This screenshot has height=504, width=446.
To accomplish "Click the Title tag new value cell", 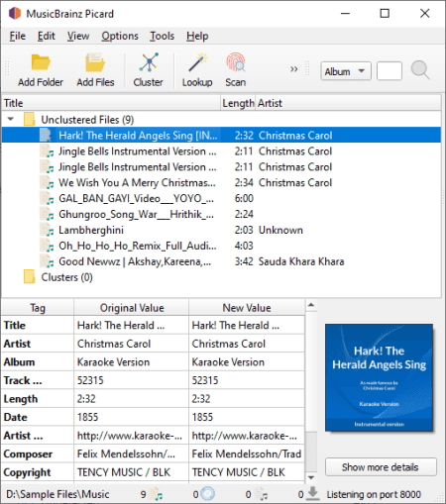I will 247,326.
